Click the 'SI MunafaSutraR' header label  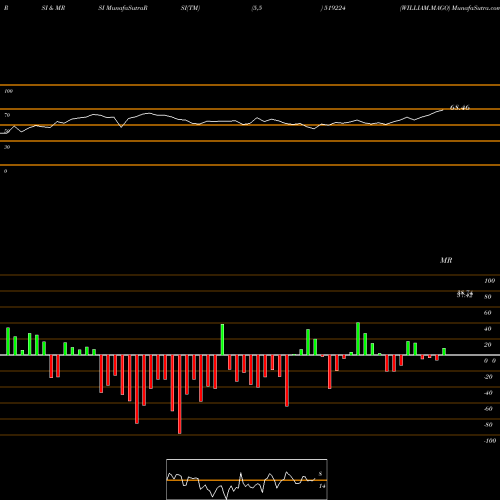click(x=123, y=8)
